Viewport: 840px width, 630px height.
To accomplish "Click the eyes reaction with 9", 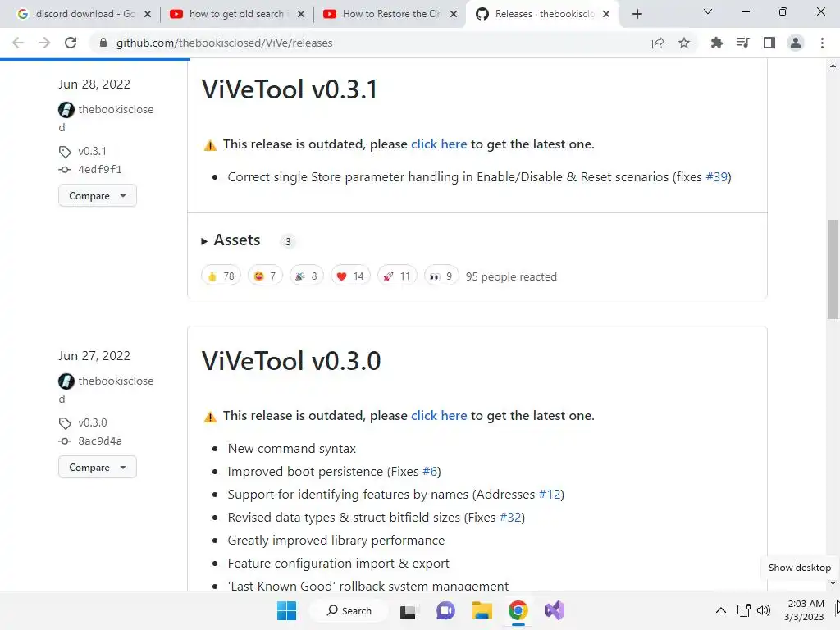I will (x=441, y=276).
